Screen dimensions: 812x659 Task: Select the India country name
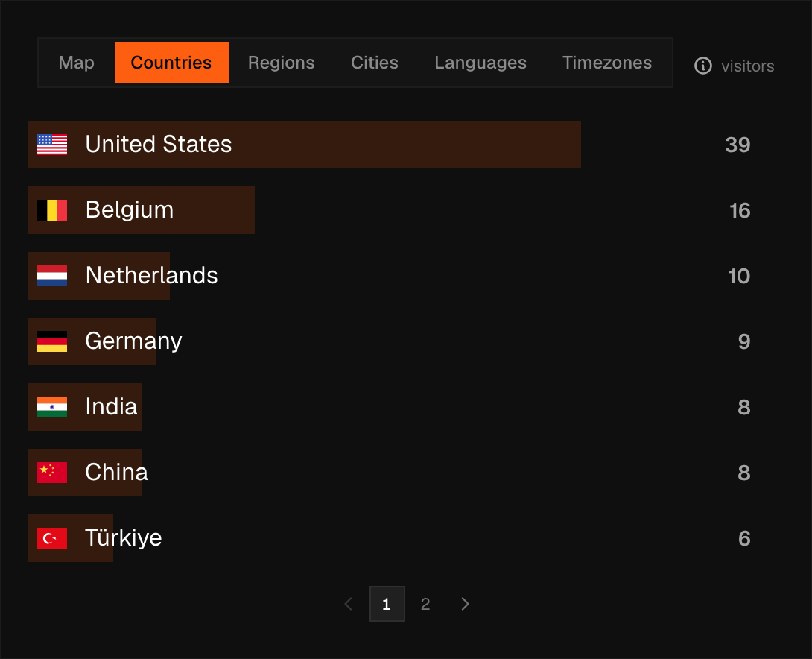click(111, 407)
